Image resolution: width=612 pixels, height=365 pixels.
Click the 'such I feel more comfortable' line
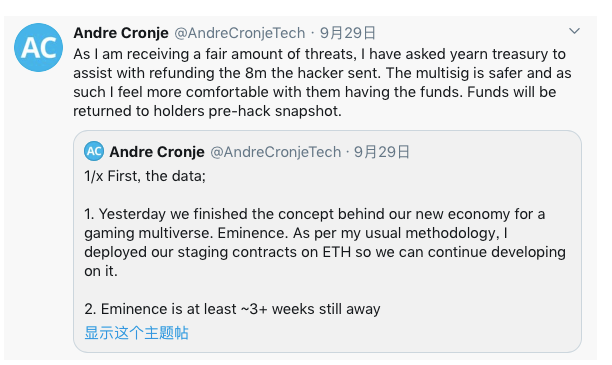point(315,92)
